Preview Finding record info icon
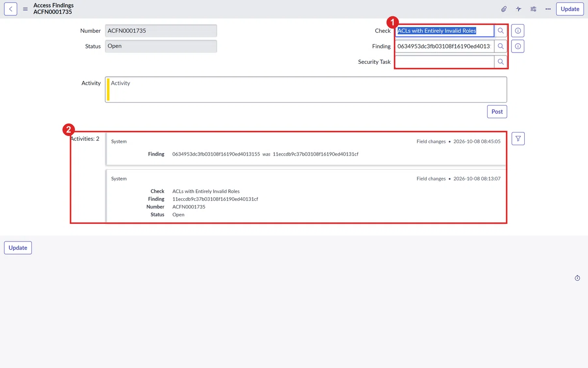 (x=518, y=46)
